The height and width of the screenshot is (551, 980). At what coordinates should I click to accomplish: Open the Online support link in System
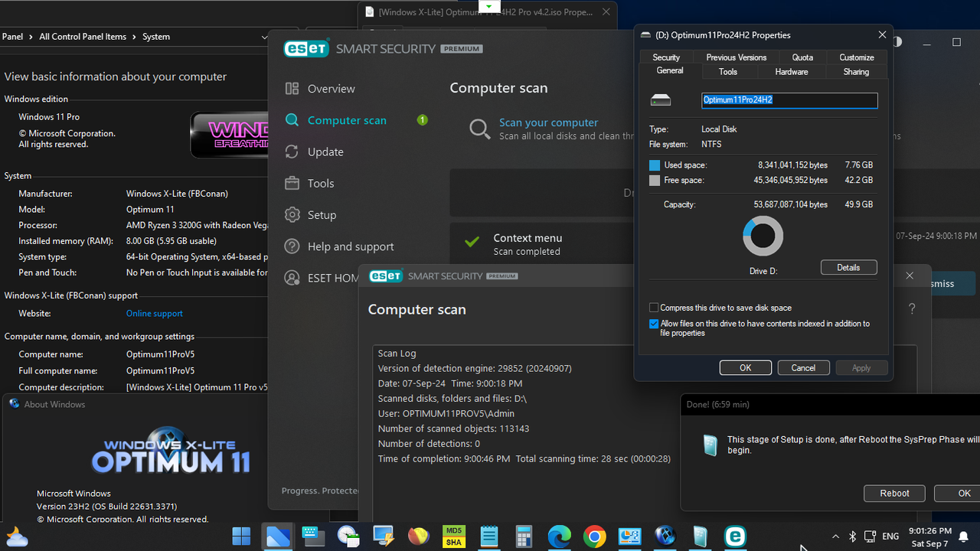[x=155, y=314]
